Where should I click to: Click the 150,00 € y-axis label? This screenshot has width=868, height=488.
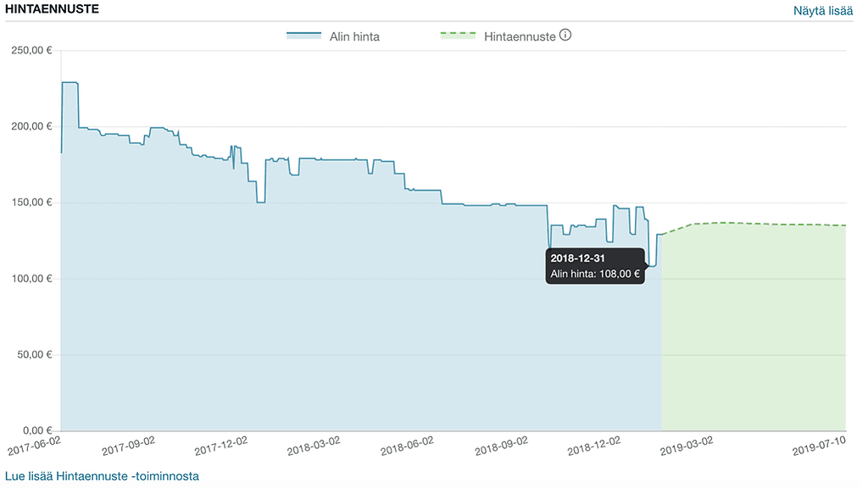pyautogui.click(x=31, y=202)
